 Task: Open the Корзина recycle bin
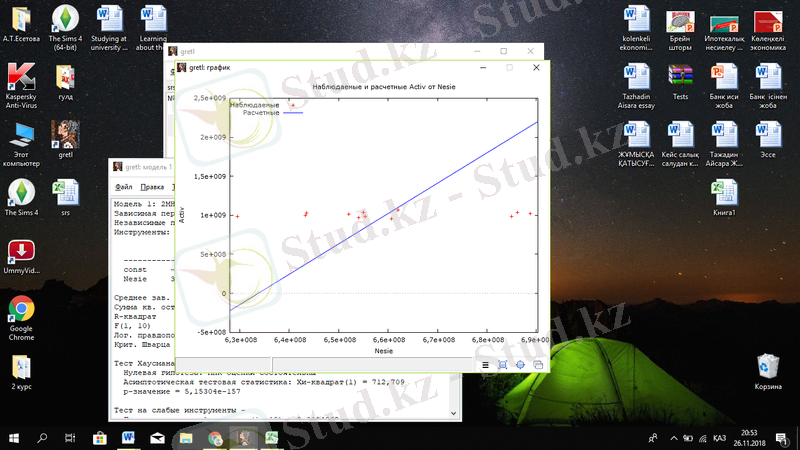coord(768,372)
